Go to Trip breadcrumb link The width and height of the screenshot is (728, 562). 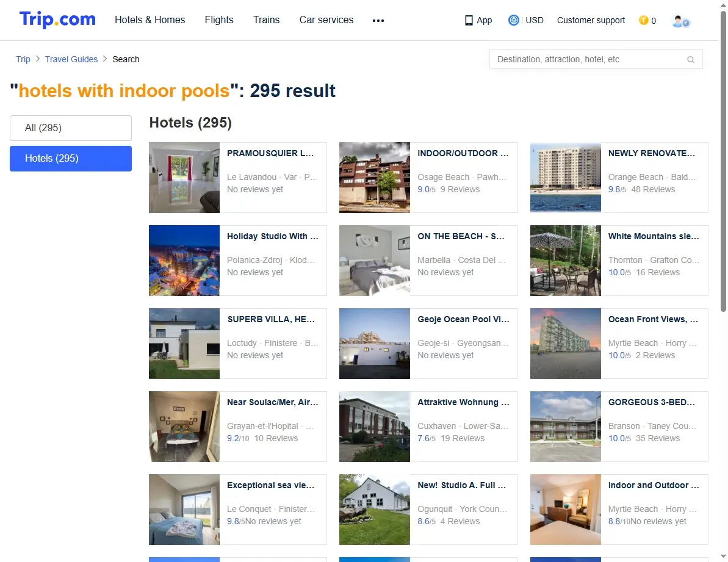pos(23,59)
